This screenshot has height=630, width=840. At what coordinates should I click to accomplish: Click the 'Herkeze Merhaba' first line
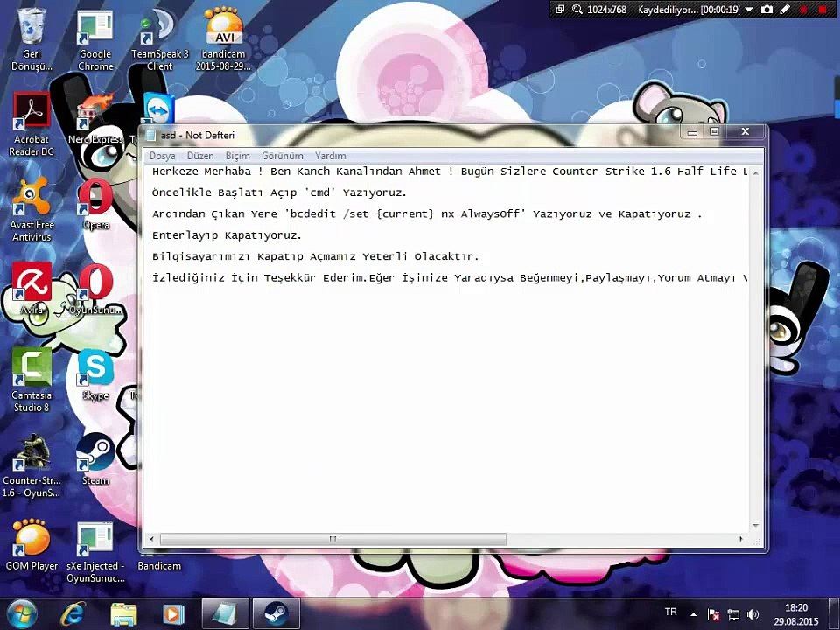click(450, 171)
